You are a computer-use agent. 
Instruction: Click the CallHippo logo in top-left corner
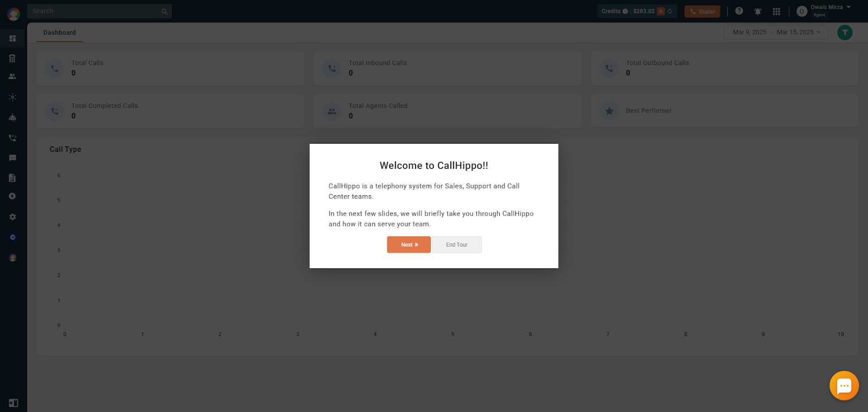tap(13, 14)
